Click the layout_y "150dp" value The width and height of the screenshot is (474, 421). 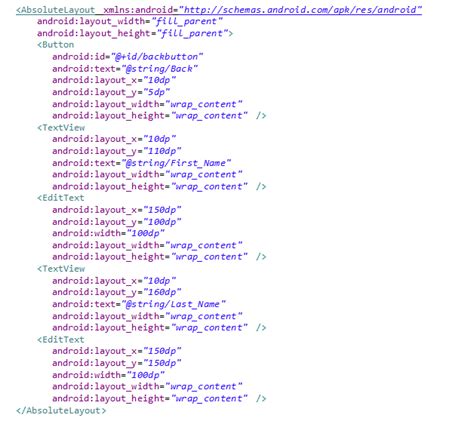[x=162, y=363]
